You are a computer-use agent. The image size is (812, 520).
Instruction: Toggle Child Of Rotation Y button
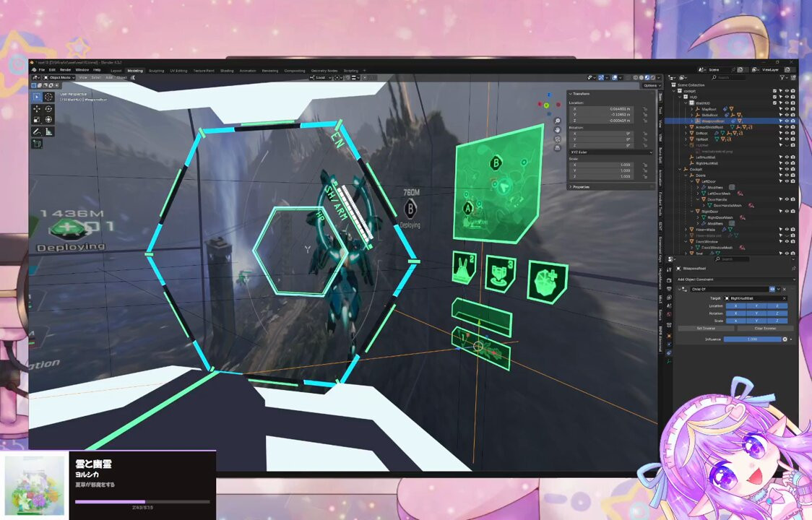[756, 313]
